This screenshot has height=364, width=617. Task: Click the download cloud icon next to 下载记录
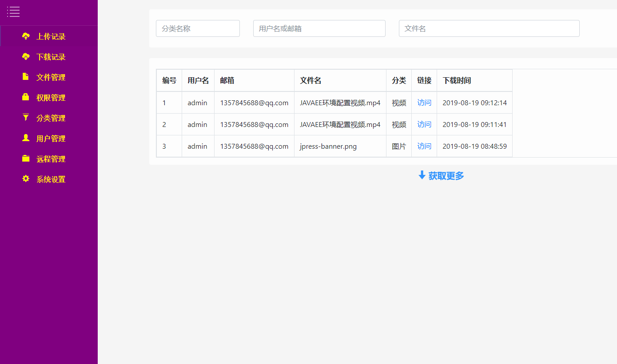tap(26, 56)
